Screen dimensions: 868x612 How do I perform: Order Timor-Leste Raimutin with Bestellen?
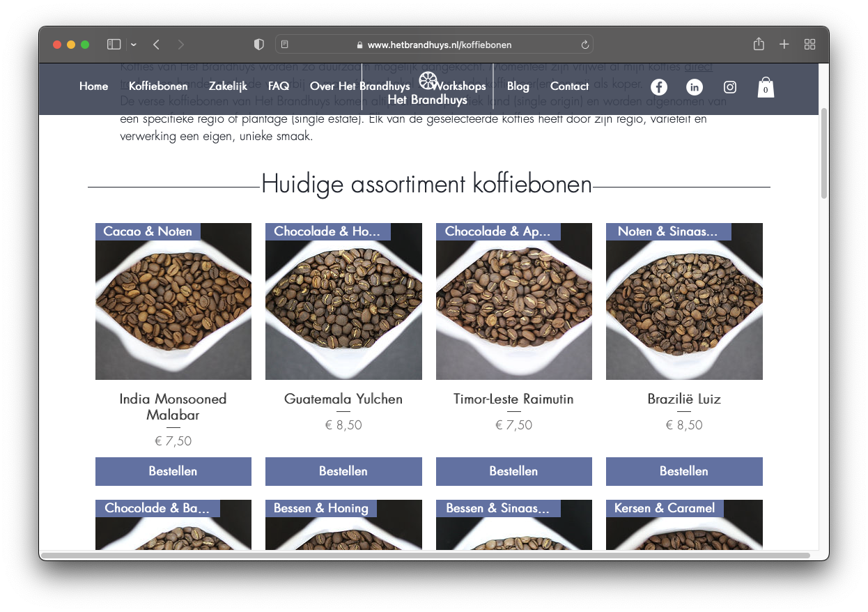[x=514, y=471]
